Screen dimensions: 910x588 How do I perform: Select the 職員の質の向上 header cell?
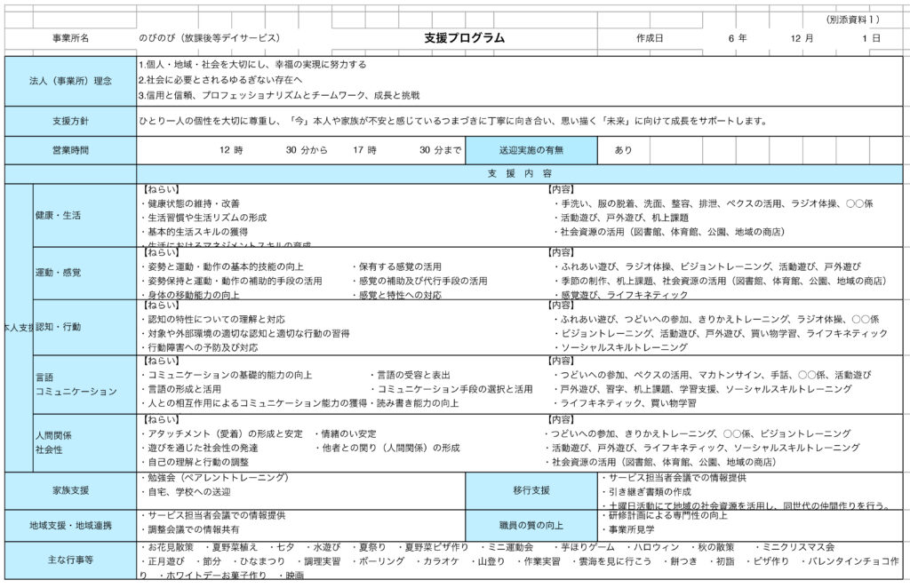531,525
